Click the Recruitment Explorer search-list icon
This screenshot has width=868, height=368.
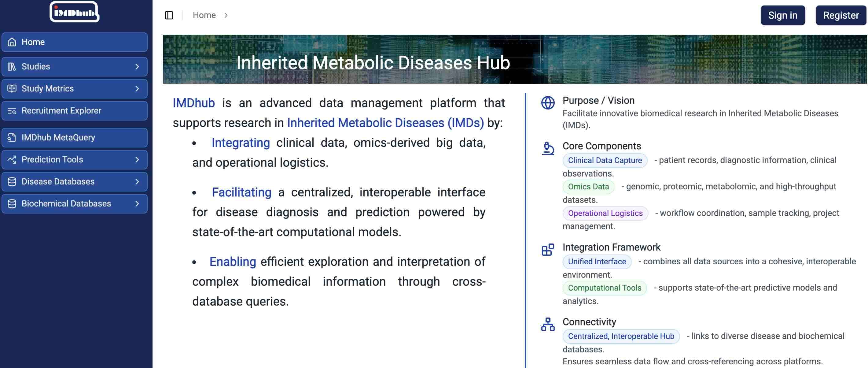click(12, 111)
